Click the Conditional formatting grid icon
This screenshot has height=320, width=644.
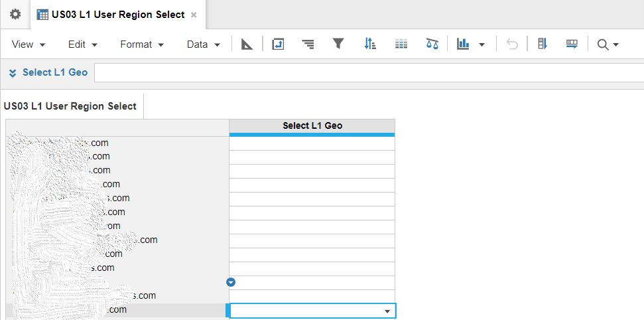(401, 44)
